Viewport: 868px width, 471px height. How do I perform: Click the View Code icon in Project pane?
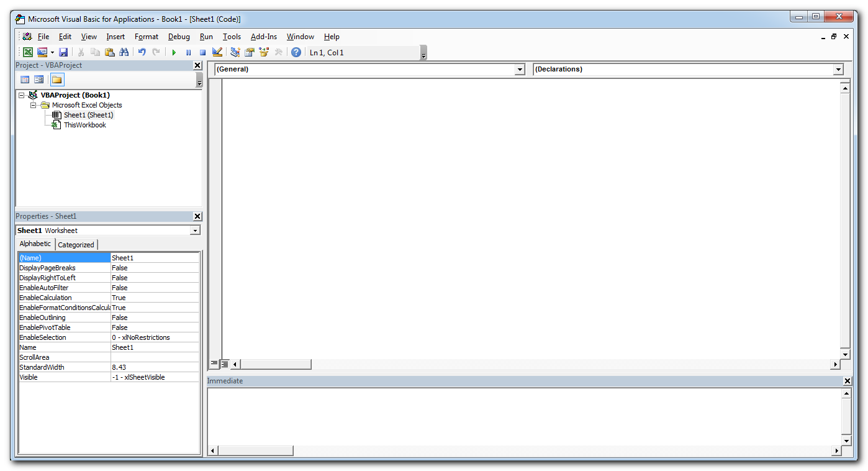tap(25, 80)
